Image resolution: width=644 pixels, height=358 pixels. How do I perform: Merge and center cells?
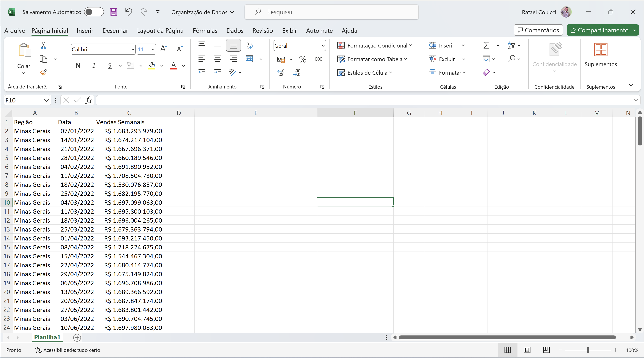tap(249, 59)
